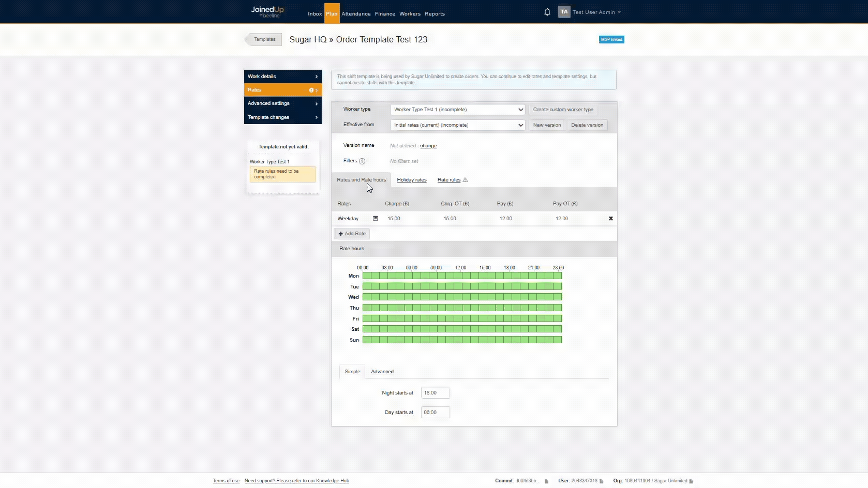
Task: Go to Advanced settings in sidebar
Action: [x=282, y=103]
